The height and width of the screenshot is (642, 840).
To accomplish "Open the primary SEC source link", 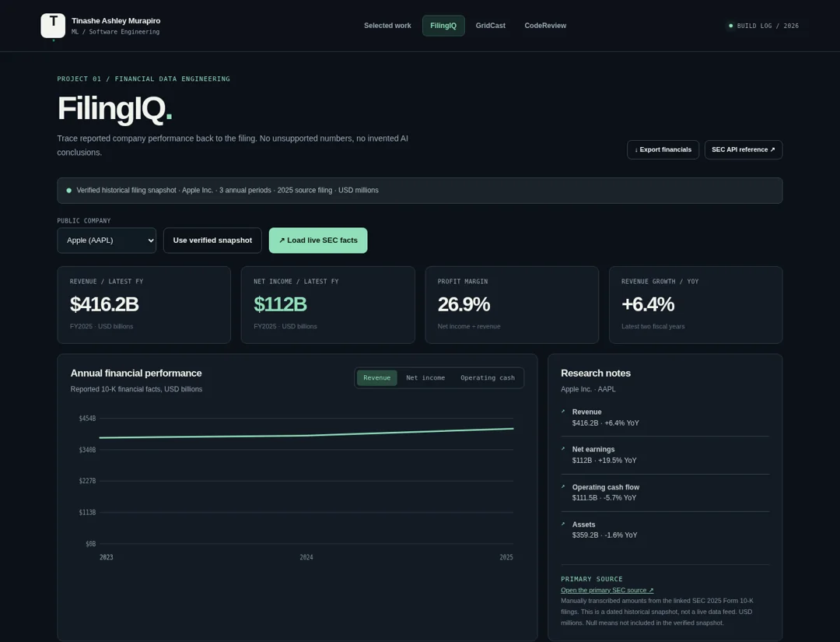I will pyautogui.click(x=607, y=590).
